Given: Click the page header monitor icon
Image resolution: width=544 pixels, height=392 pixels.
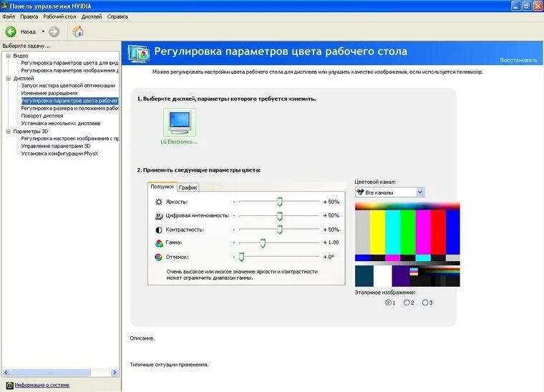Looking at the screenshot, I should (x=139, y=54).
